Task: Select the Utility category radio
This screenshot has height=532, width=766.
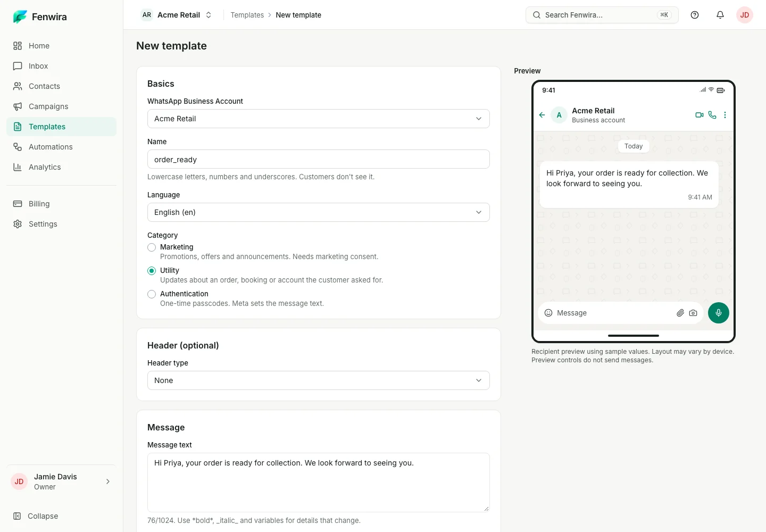Action: click(152, 271)
